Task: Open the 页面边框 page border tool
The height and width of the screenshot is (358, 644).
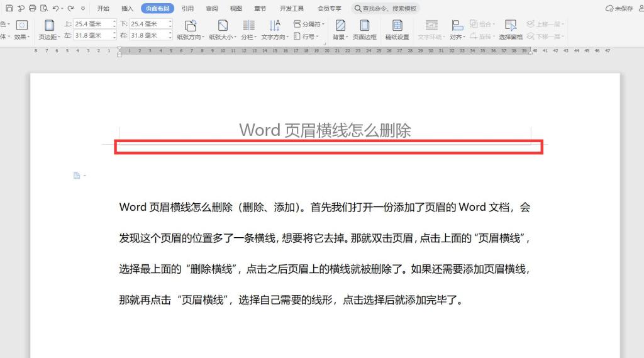Action: [365, 29]
